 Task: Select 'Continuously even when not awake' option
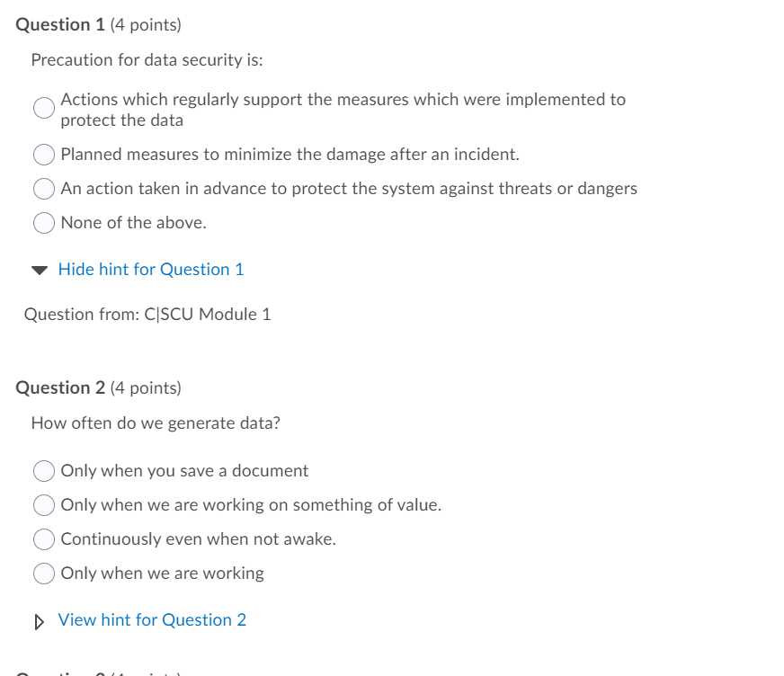pos(43,538)
